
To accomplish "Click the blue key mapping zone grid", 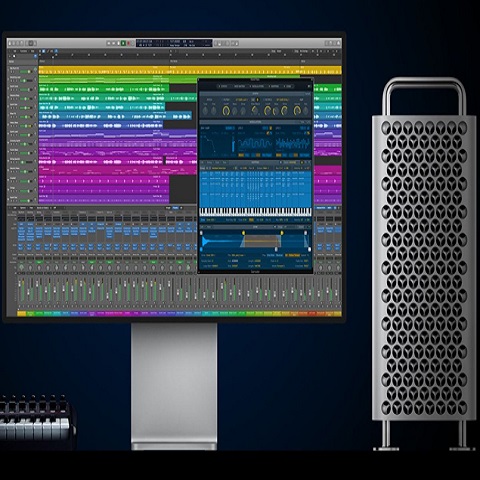I will [x=255, y=189].
